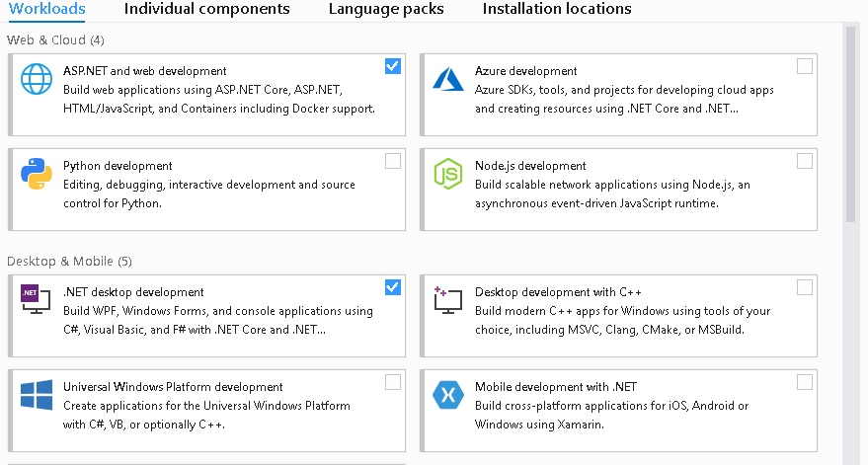Viewport: 868px width, 465px height.
Task: Click the 'Desktop & Mobile (5)' section heading
Action: click(69, 261)
